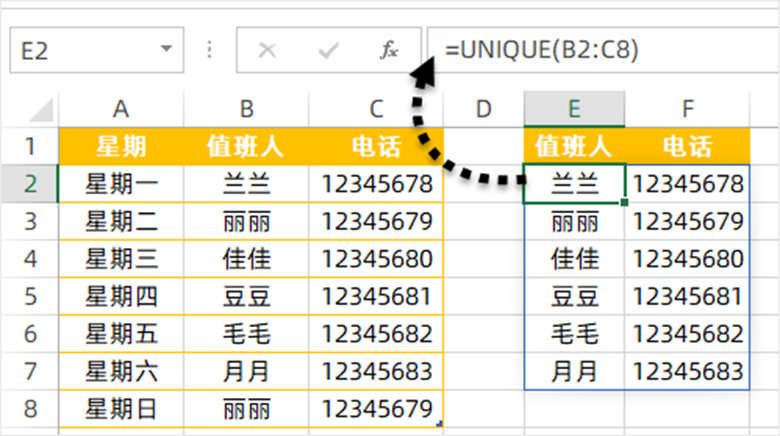
Task: Click the three-dot formula bar resize handle
Action: point(210,51)
